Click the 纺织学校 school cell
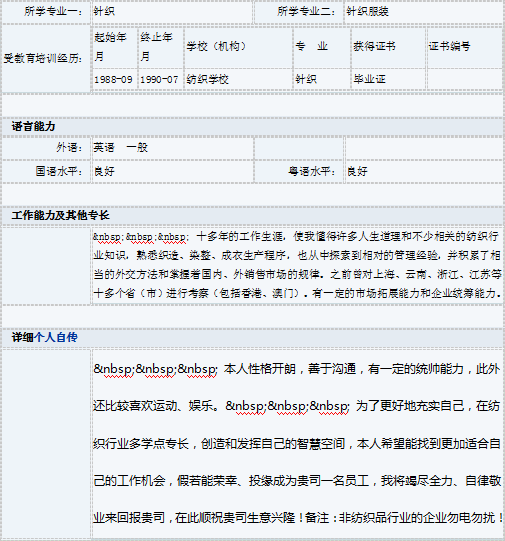505x541 pixels. [238, 79]
